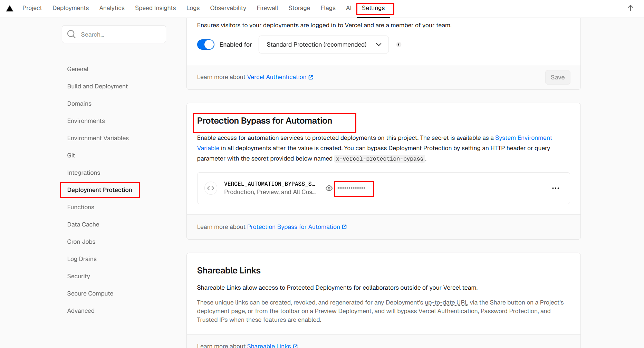
Task: Click the Save button
Action: click(x=557, y=77)
